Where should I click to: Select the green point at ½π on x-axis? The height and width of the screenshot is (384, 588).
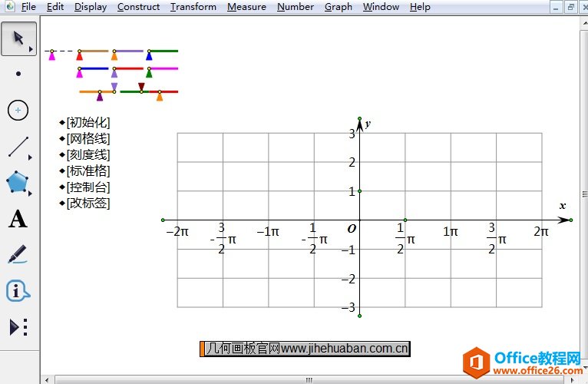[x=405, y=220]
